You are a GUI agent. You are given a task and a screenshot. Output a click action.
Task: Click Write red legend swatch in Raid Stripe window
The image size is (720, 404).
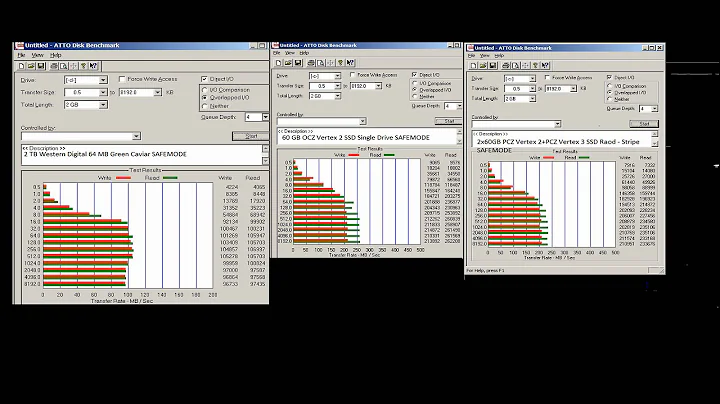[548, 157]
